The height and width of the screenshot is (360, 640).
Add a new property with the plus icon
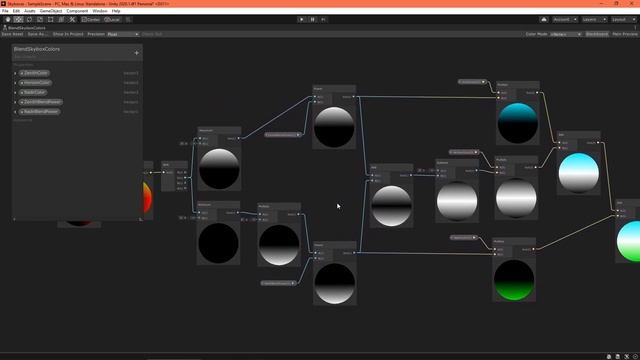(x=137, y=53)
